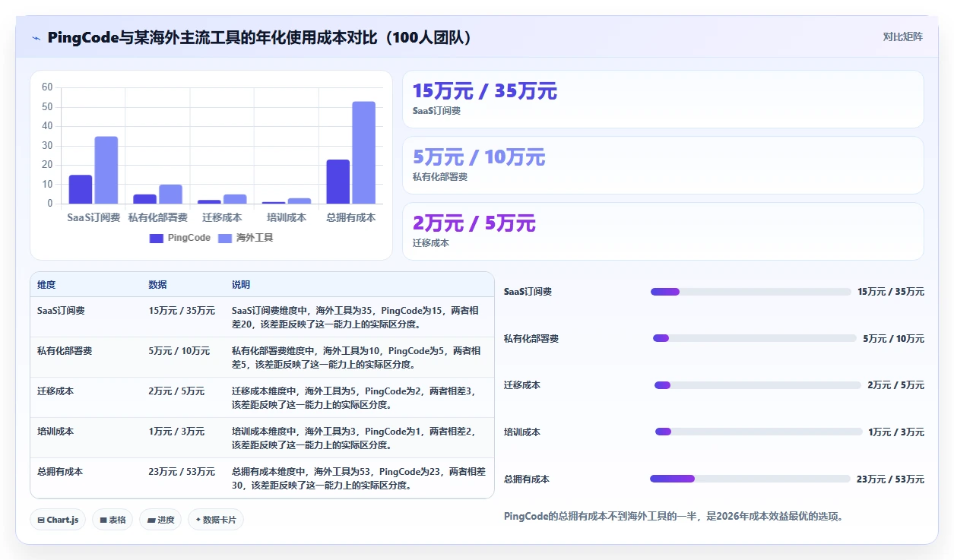Click table data cell 1万元 / 3万元
954x560 pixels.
pyautogui.click(x=176, y=432)
